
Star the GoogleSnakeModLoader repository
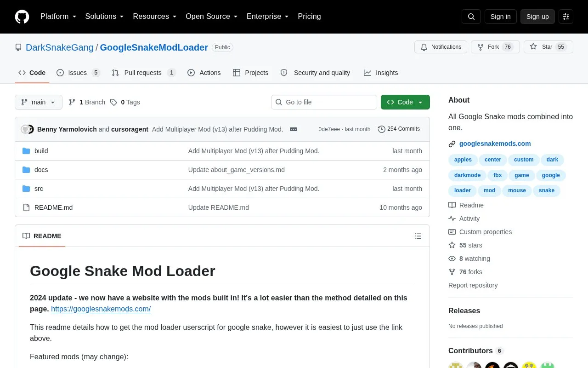[x=548, y=47]
